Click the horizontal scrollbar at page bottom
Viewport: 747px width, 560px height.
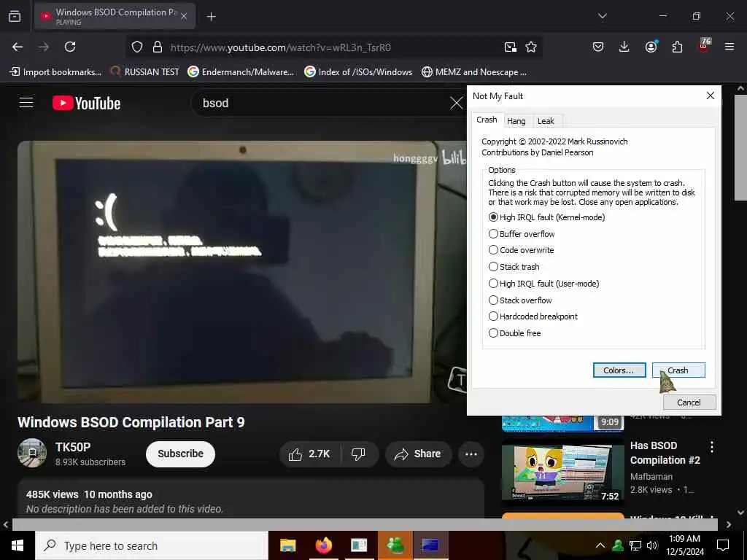click(365, 524)
